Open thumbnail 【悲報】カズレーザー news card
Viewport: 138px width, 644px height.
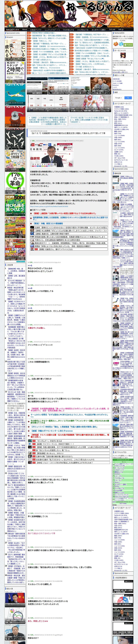point(90,103)
